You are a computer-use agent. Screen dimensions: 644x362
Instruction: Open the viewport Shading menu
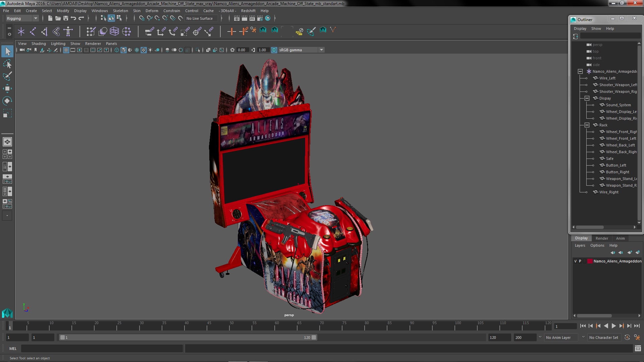[x=39, y=44]
